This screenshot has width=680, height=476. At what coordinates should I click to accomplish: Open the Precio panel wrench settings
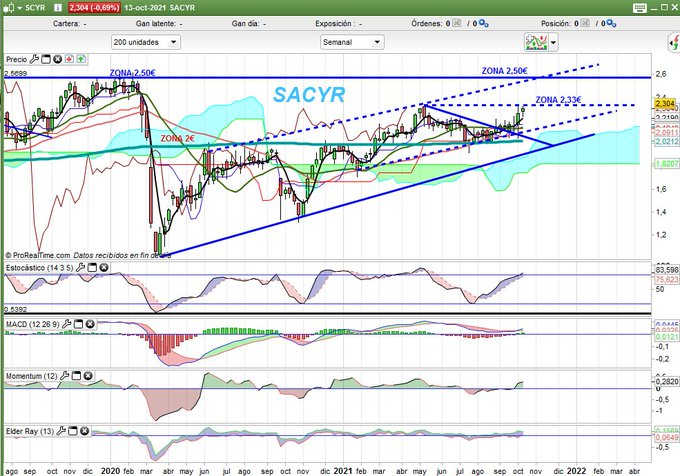[34, 59]
